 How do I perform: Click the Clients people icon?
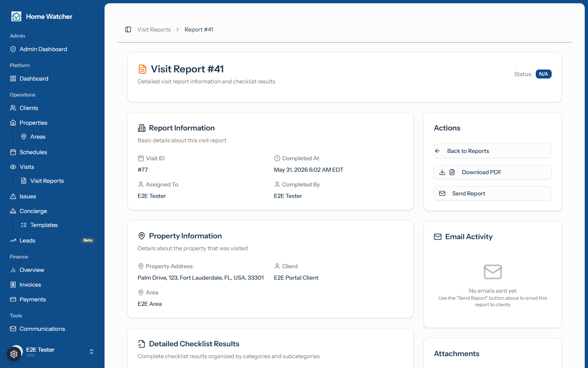coord(13,108)
